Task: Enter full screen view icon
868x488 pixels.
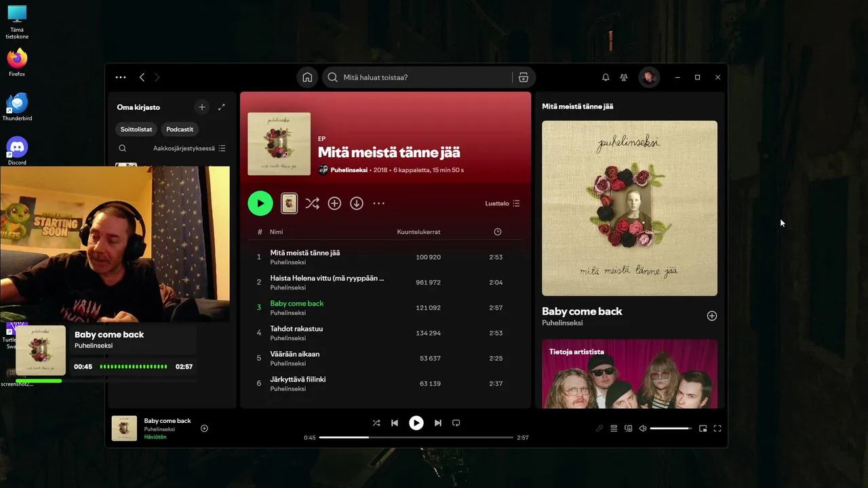Action: 717,428
